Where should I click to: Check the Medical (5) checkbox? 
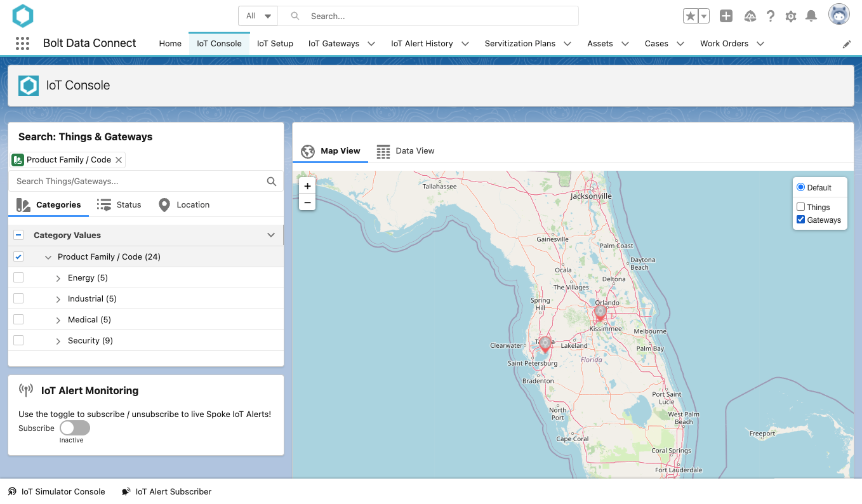tap(18, 319)
